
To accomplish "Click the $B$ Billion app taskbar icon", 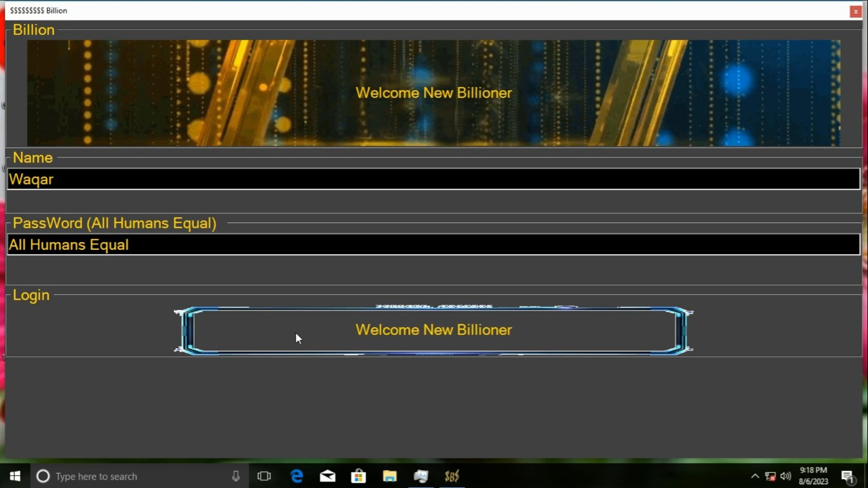I will click(x=452, y=476).
